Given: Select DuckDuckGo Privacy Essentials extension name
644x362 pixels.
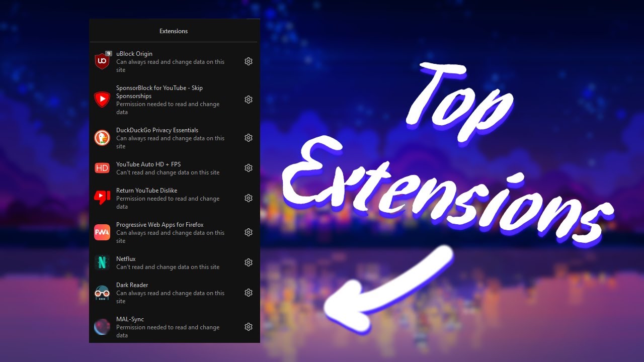Looking at the screenshot, I should click(157, 130).
